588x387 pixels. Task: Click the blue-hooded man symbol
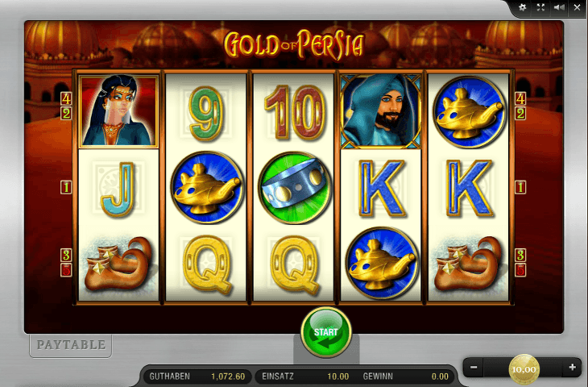[x=381, y=111]
